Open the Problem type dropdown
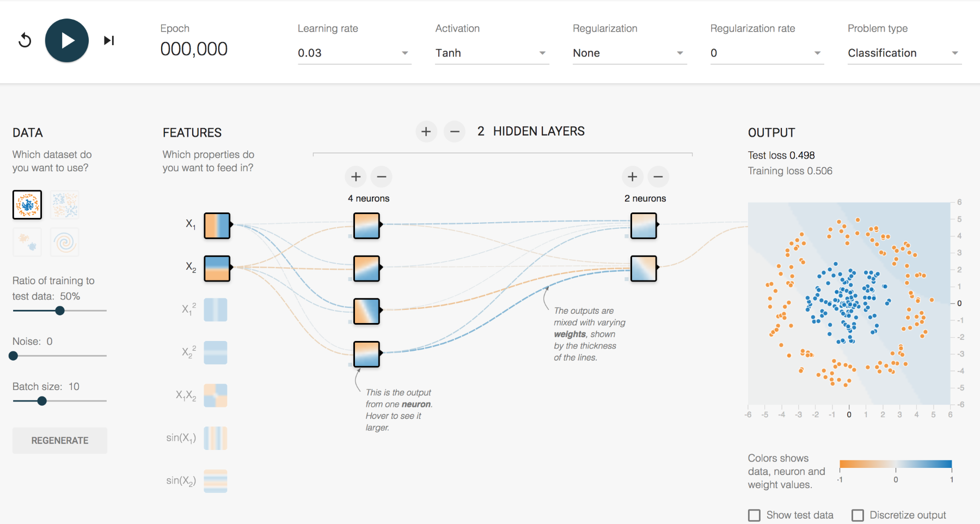This screenshot has width=980, height=524. point(904,53)
